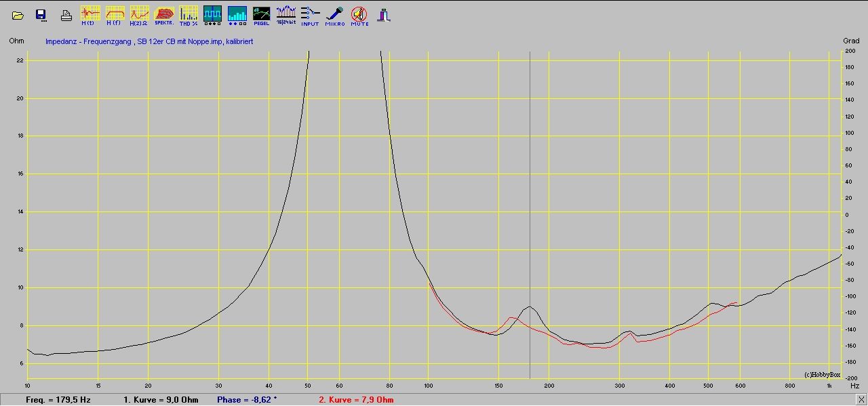This screenshot has width=868, height=406.
Task: Save measurement with the floppy disk icon
Action: click(x=41, y=15)
